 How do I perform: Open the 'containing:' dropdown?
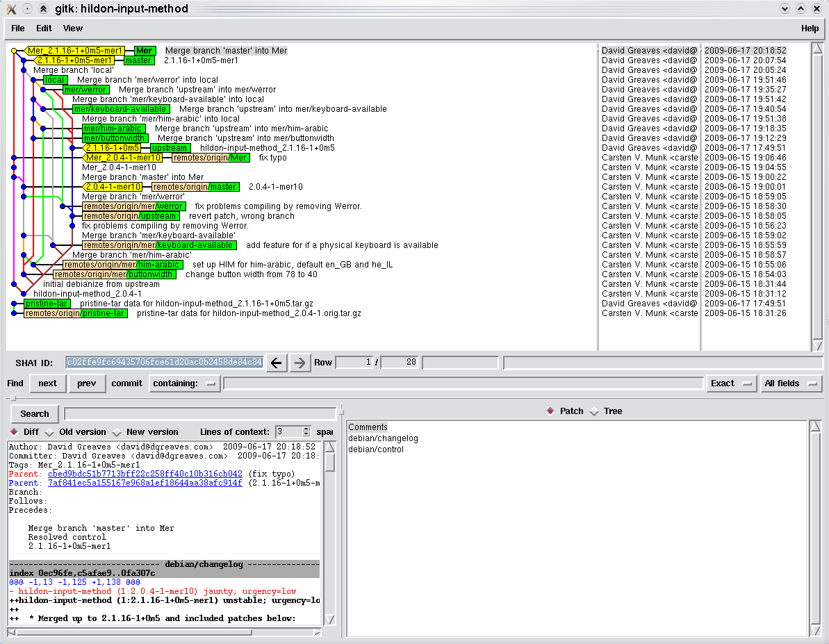184,383
